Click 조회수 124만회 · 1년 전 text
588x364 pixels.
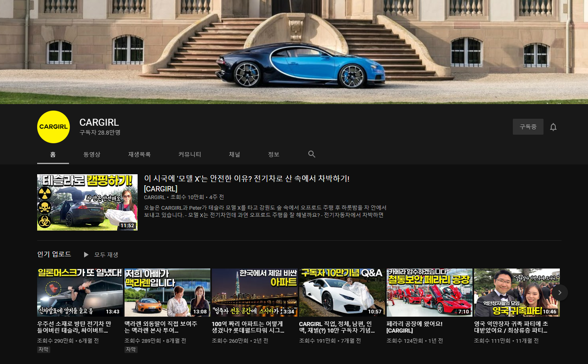click(x=415, y=341)
